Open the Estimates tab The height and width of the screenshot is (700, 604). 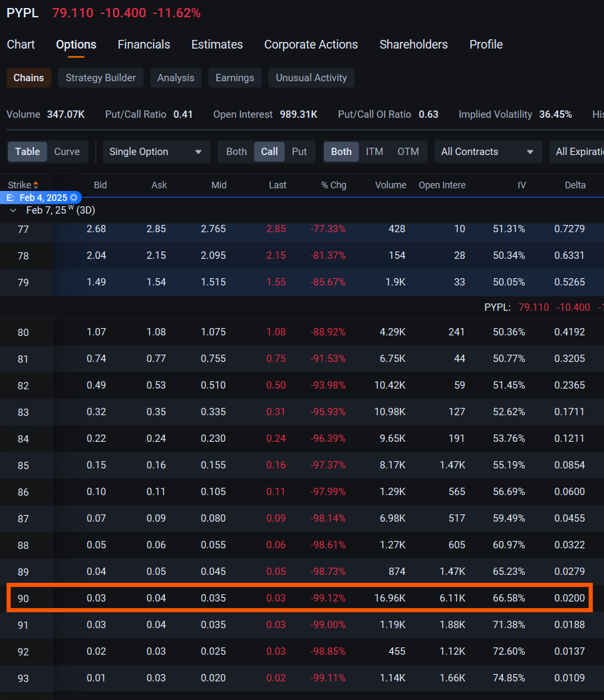click(x=217, y=45)
